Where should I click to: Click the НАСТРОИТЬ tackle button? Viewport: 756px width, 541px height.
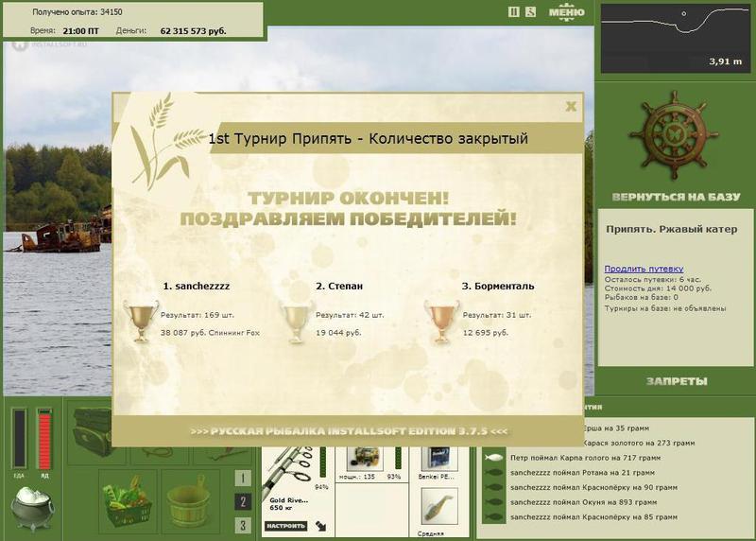point(286,526)
